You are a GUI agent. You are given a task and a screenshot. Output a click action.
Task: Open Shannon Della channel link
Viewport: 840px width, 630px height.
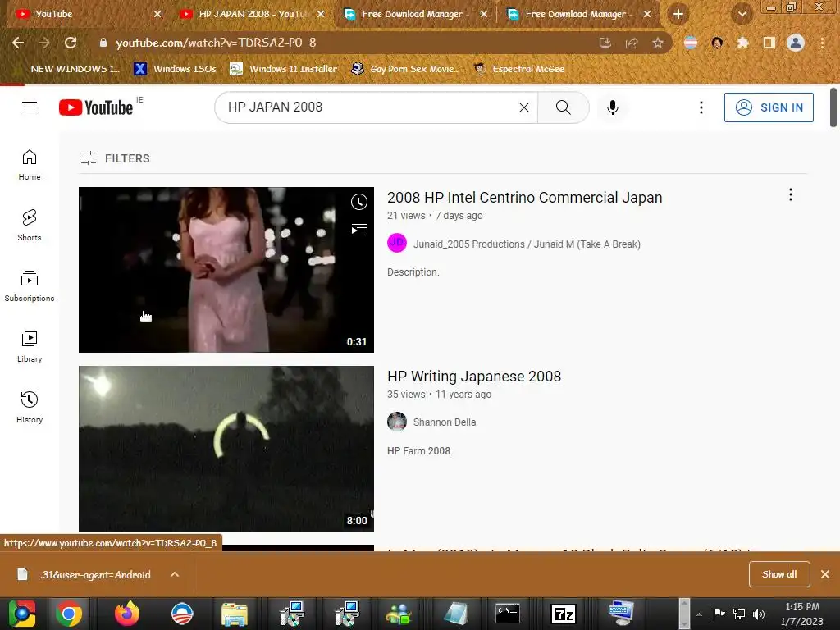click(x=445, y=422)
